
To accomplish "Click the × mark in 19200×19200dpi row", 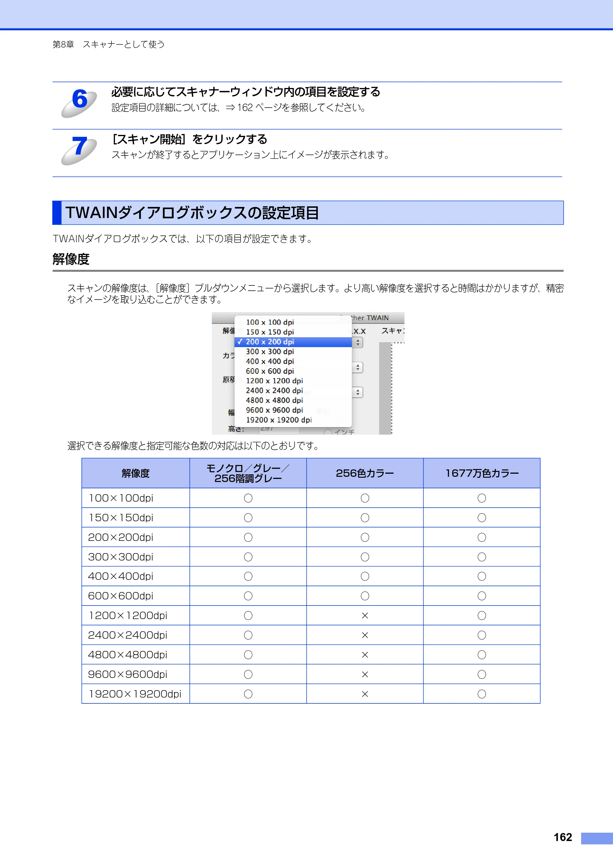I will [365, 694].
